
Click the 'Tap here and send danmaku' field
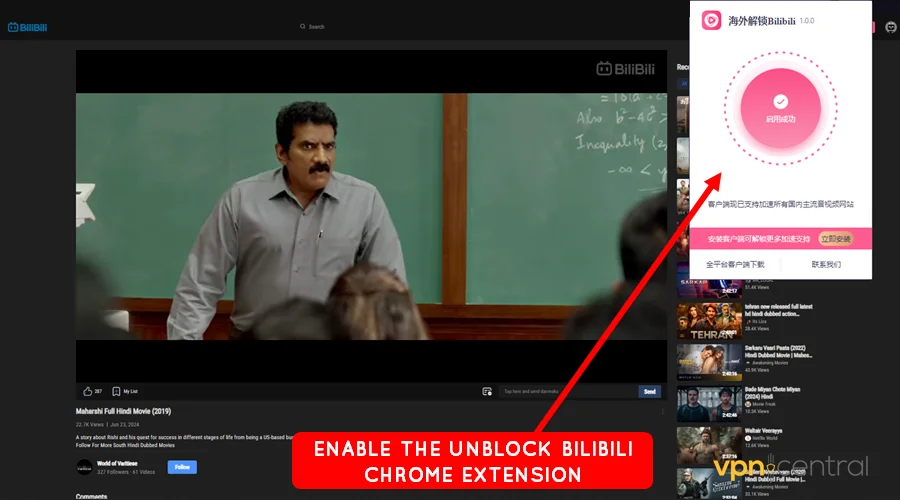point(568,392)
